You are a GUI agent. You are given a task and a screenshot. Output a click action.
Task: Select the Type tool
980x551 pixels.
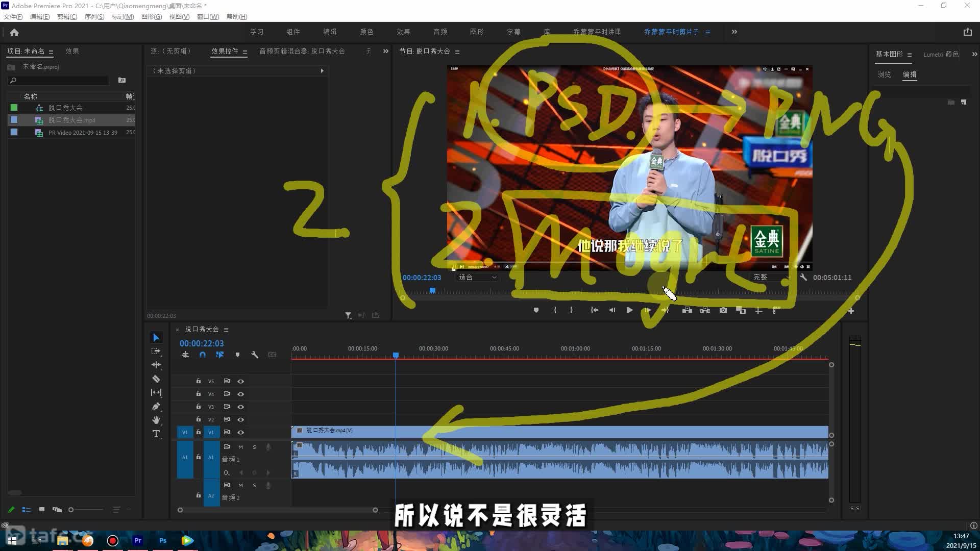[x=156, y=434]
